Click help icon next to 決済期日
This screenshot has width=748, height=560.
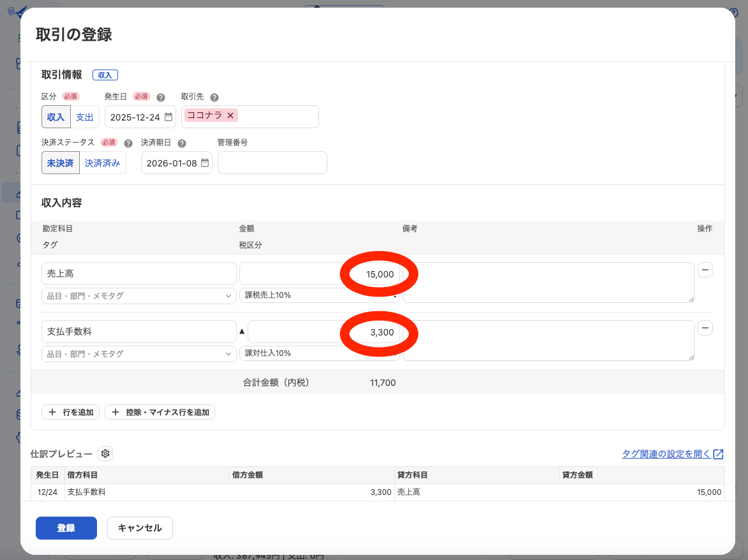coord(182,144)
